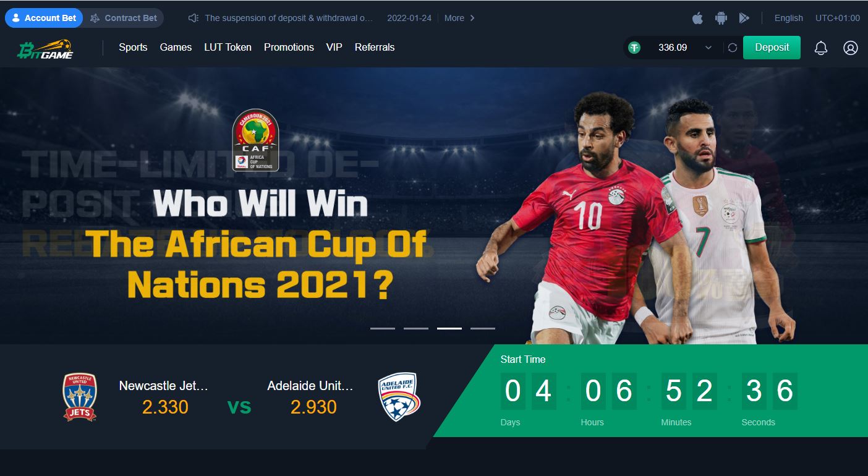Open the Google Play store icon

744,18
